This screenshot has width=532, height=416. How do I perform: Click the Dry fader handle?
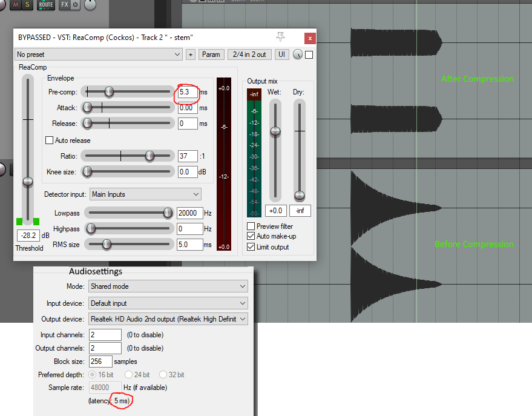(300, 196)
